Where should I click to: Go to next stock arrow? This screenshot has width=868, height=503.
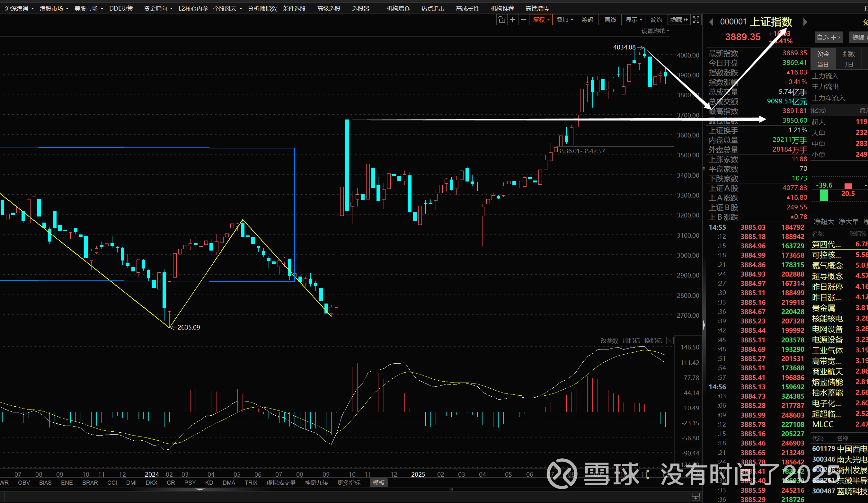[x=805, y=22]
